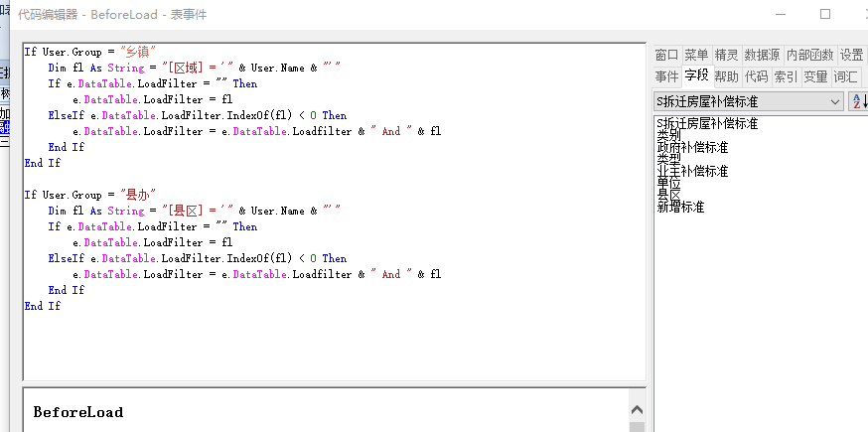Switch to the 窗口 tab
This screenshot has height=432, width=868.
click(x=666, y=56)
